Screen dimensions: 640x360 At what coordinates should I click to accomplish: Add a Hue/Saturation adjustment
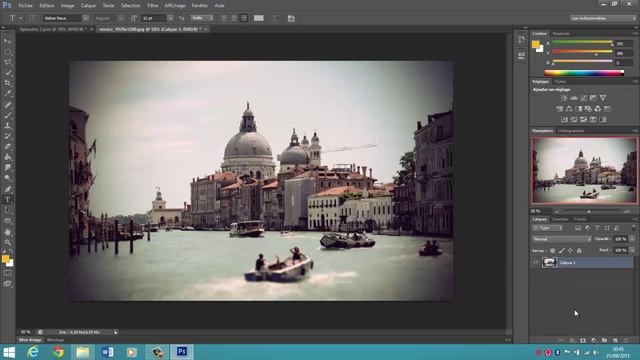tap(559, 109)
